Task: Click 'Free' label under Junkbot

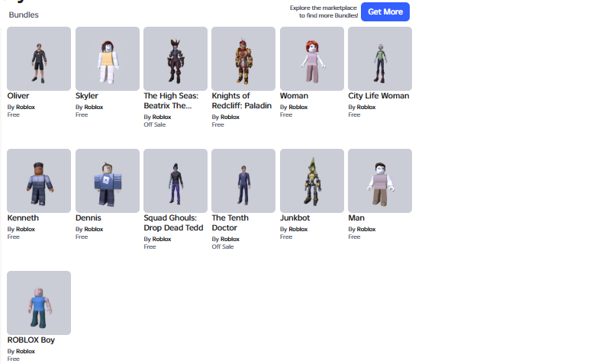Action: coord(286,237)
